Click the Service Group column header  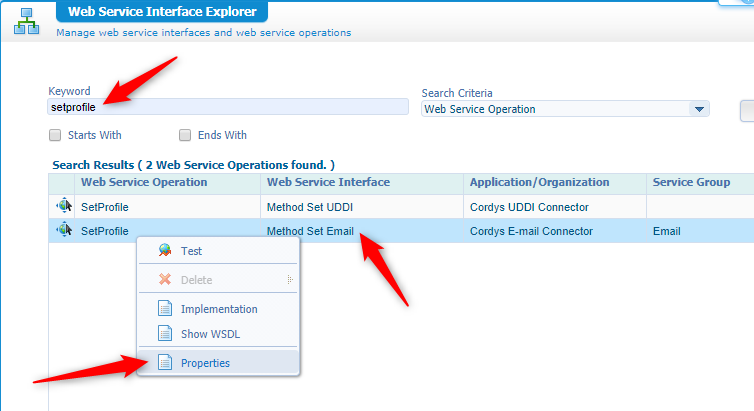[691, 182]
